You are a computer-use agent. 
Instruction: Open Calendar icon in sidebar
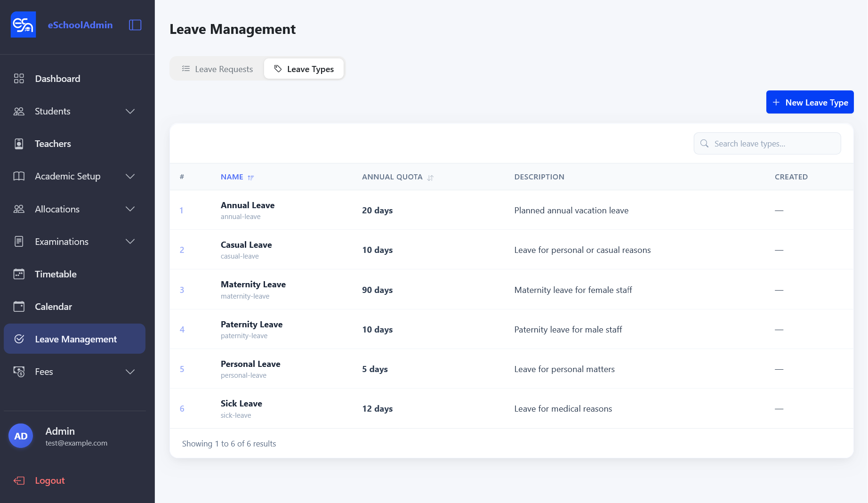pyautogui.click(x=19, y=307)
